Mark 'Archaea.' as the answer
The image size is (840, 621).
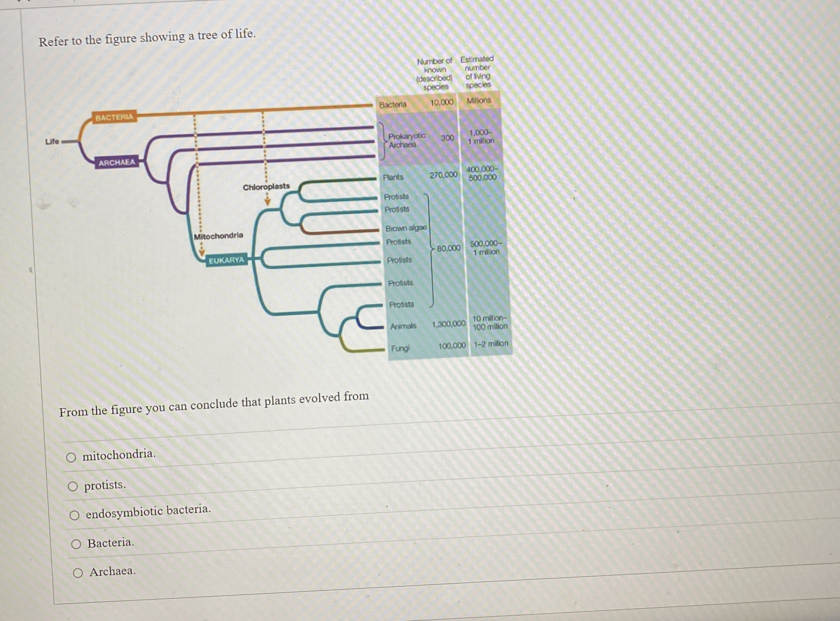click(x=78, y=573)
